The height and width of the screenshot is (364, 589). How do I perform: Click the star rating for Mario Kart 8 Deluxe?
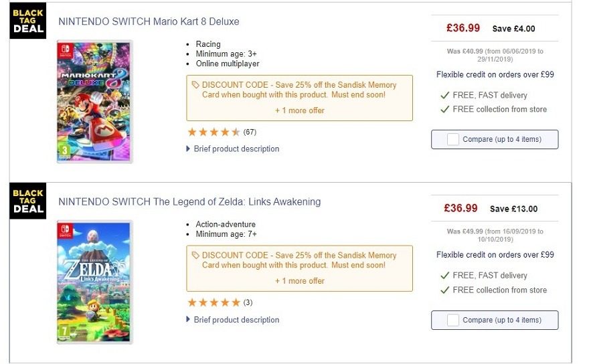click(x=214, y=132)
